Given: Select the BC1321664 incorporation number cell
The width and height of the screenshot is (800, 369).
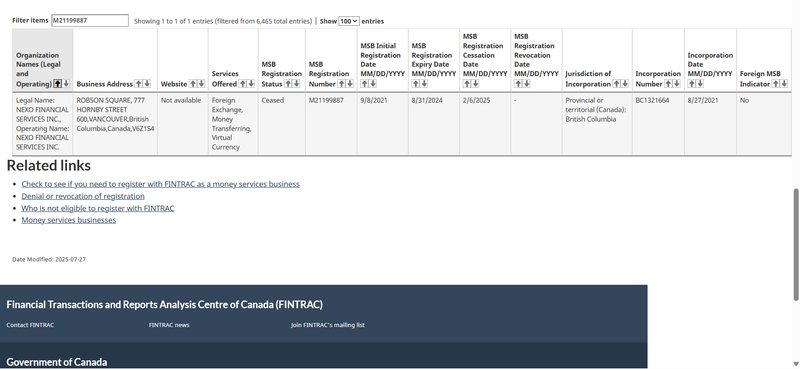Looking at the screenshot, I should (658, 124).
